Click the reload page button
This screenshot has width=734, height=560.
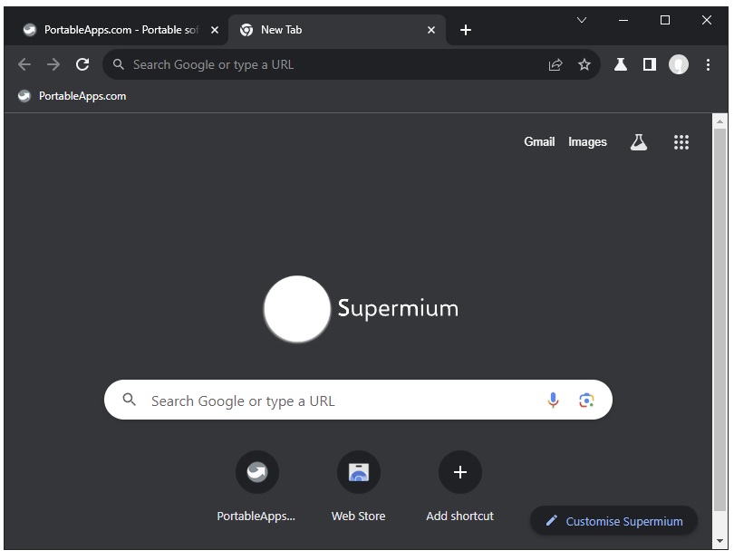click(x=82, y=64)
